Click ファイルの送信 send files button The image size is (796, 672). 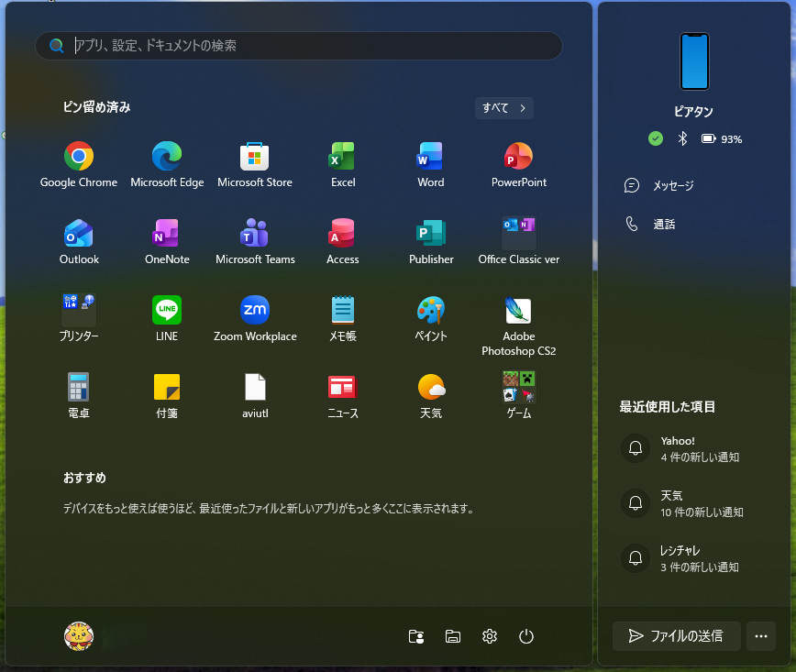point(676,636)
